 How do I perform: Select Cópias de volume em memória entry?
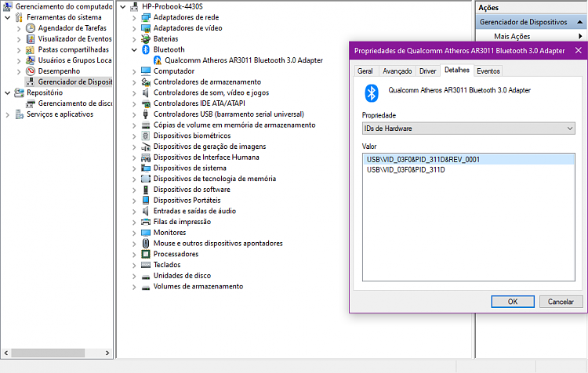[x=234, y=125]
